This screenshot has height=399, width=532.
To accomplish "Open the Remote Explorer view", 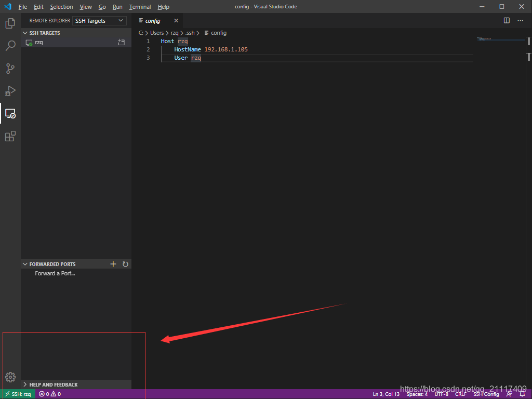I will pyautogui.click(x=10, y=114).
